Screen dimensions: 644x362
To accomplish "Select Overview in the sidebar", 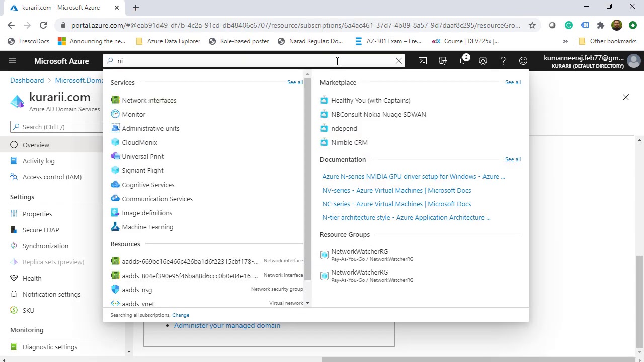I will click(36, 145).
